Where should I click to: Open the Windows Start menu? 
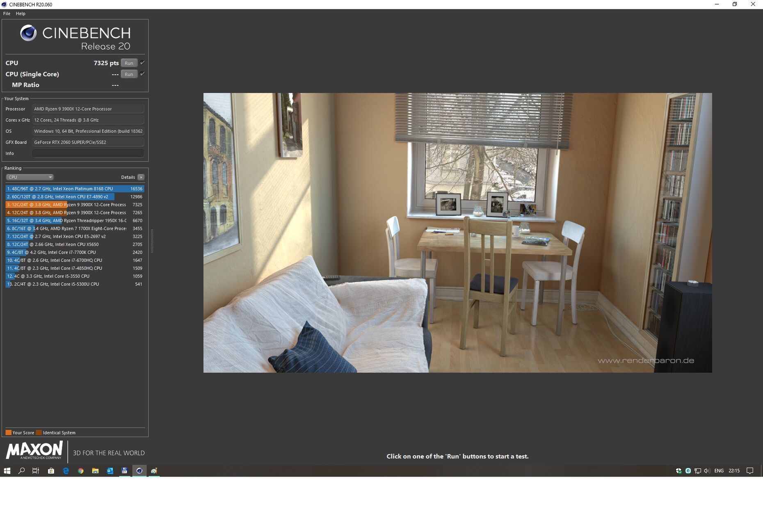click(7, 470)
